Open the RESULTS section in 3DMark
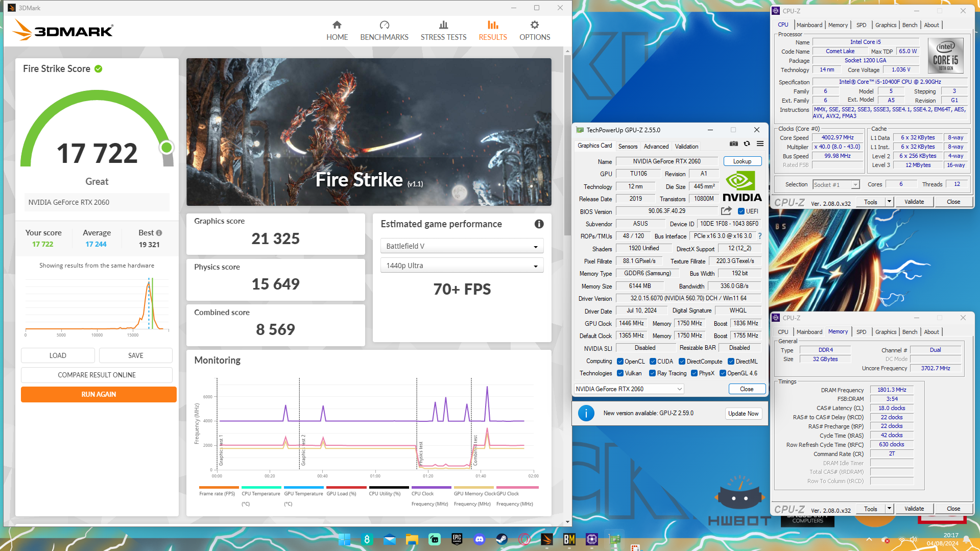 pyautogui.click(x=493, y=31)
